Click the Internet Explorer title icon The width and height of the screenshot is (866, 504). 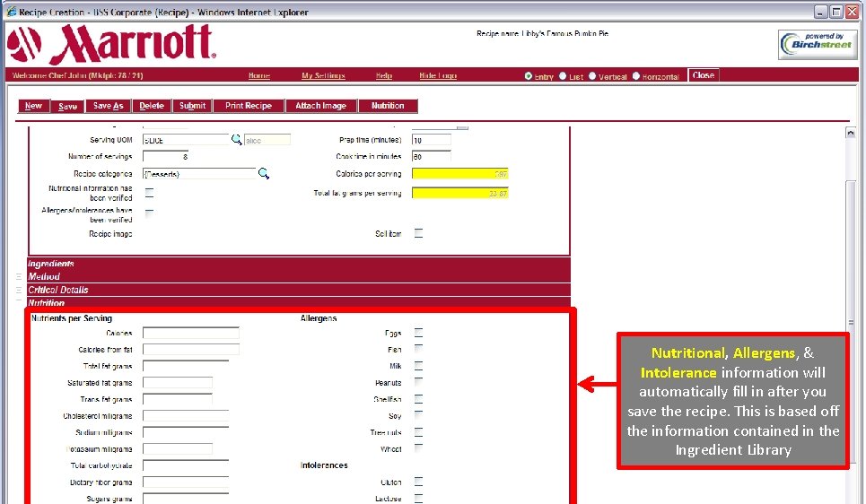11,12
